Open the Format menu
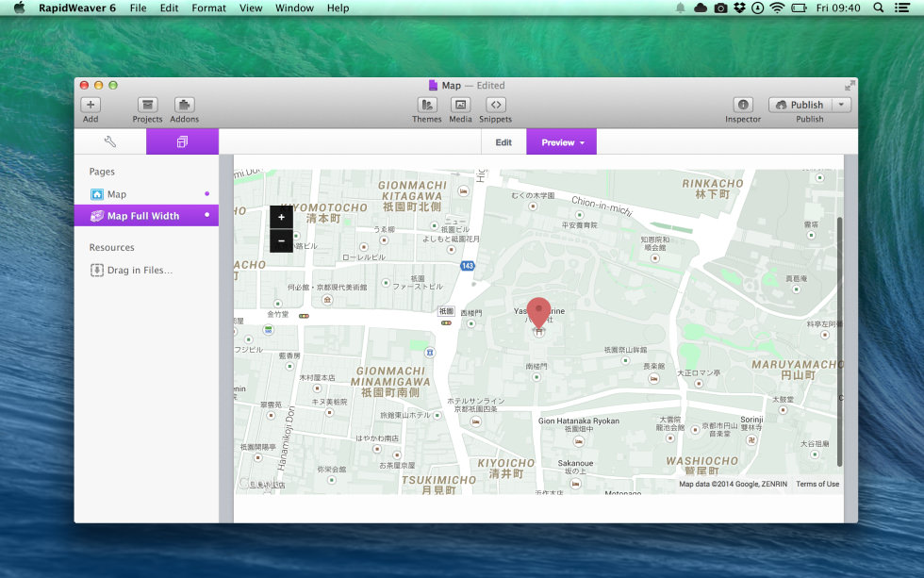 pyautogui.click(x=208, y=8)
